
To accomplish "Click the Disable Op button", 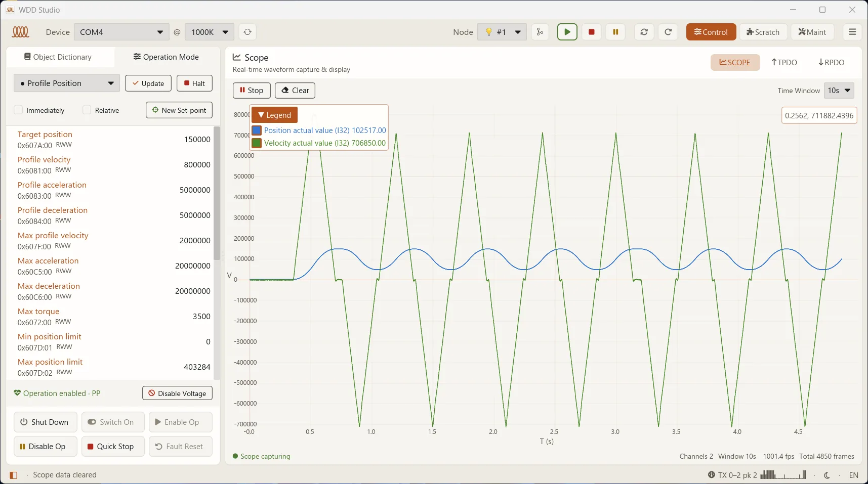I will pos(45,447).
